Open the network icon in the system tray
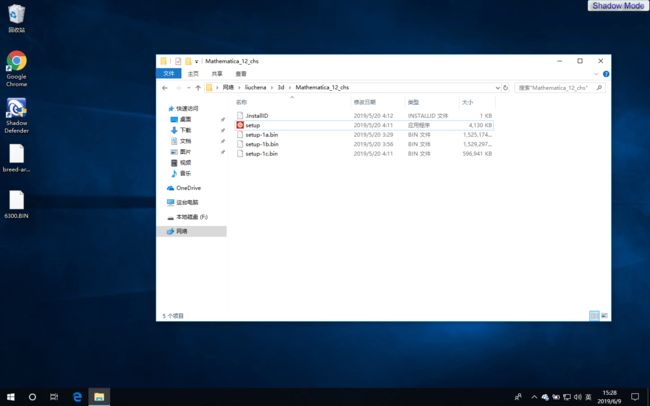 567,397
